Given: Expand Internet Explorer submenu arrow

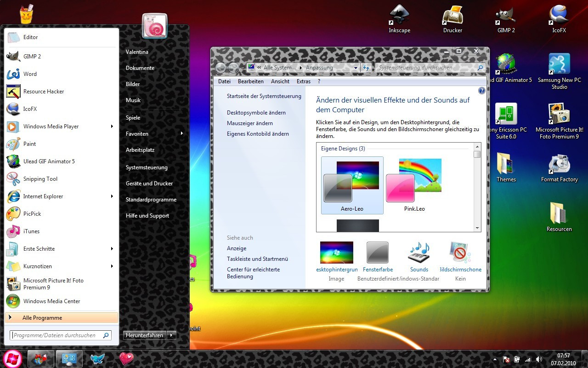Looking at the screenshot, I should coord(112,196).
